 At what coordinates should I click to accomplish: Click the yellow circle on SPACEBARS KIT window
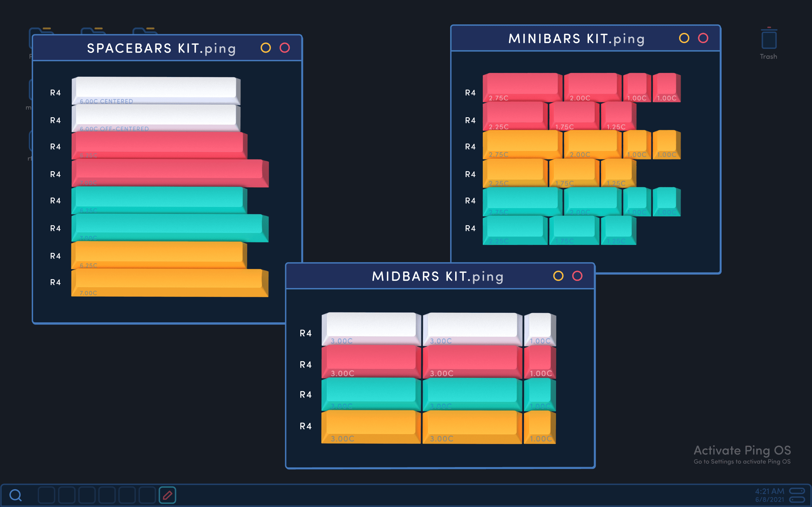(265, 48)
